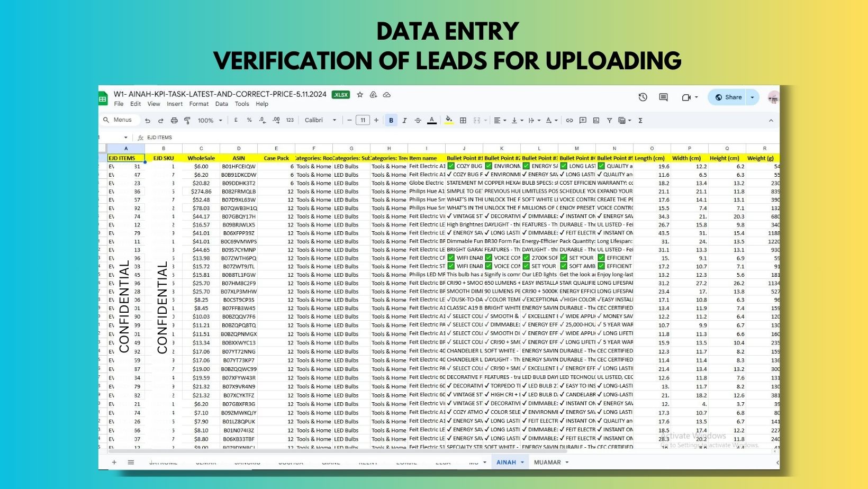Open the text rotation dropdown

pyautogui.click(x=551, y=121)
